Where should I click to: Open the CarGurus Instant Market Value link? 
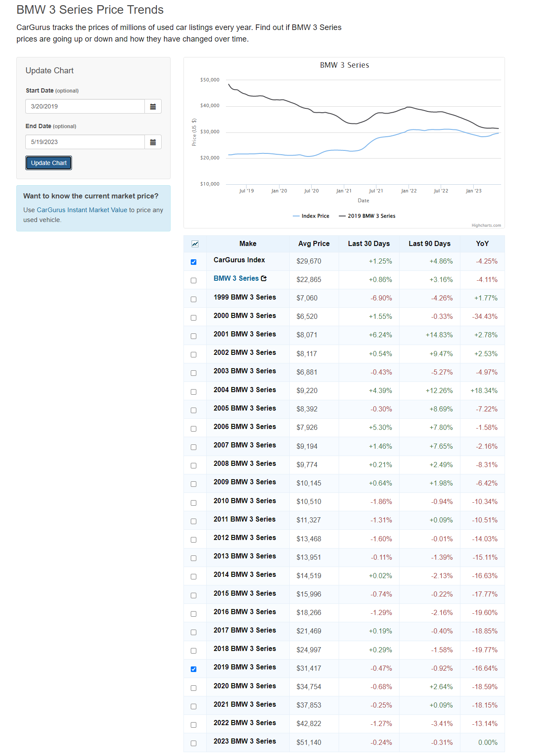[82, 210]
